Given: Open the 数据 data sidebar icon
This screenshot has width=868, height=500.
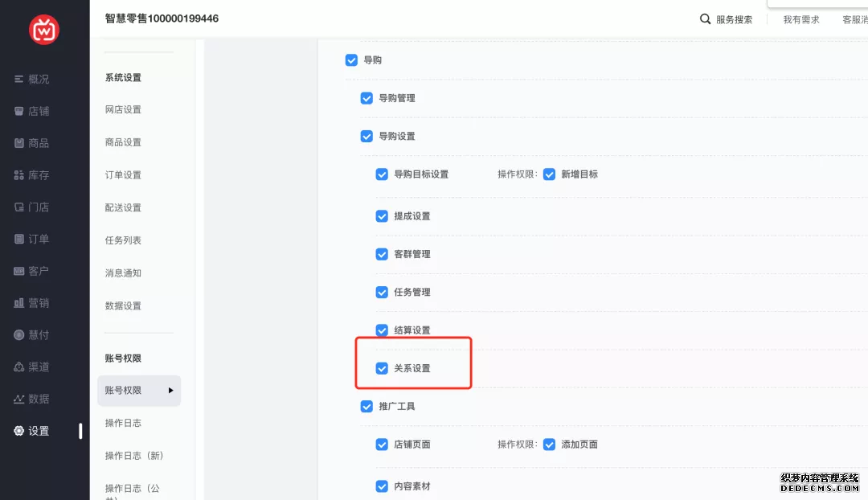Looking at the screenshot, I should pyautogui.click(x=18, y=400).
